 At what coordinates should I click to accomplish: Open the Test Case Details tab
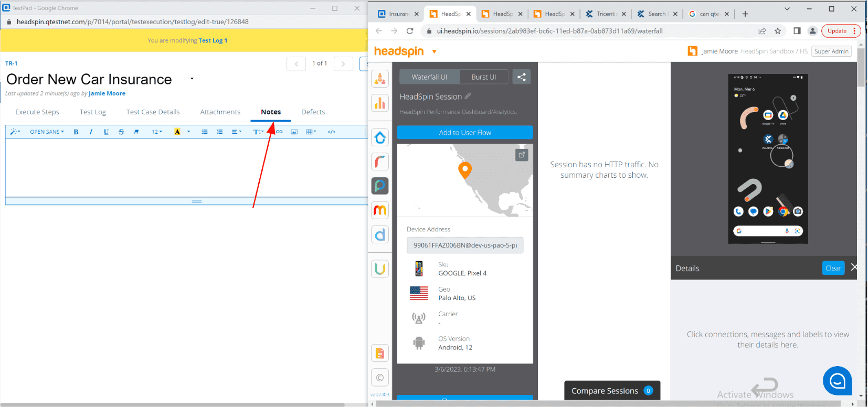(x=153, y=112)
